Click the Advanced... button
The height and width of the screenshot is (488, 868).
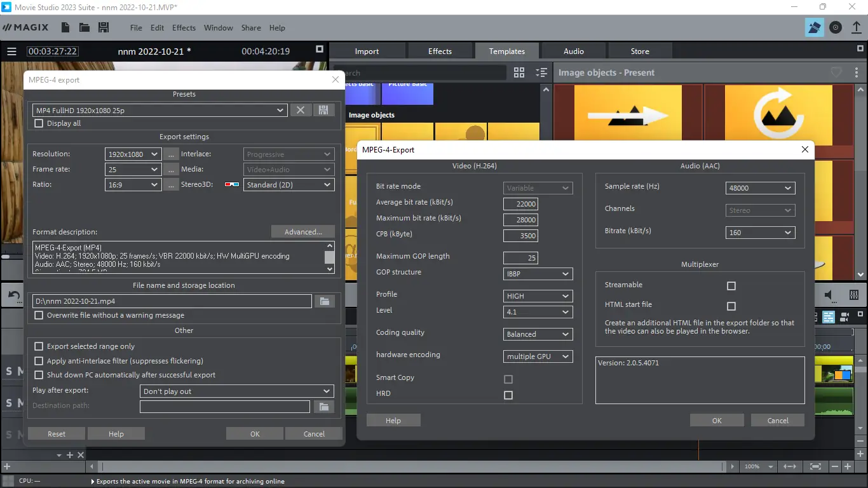click(x=303, y=232)
